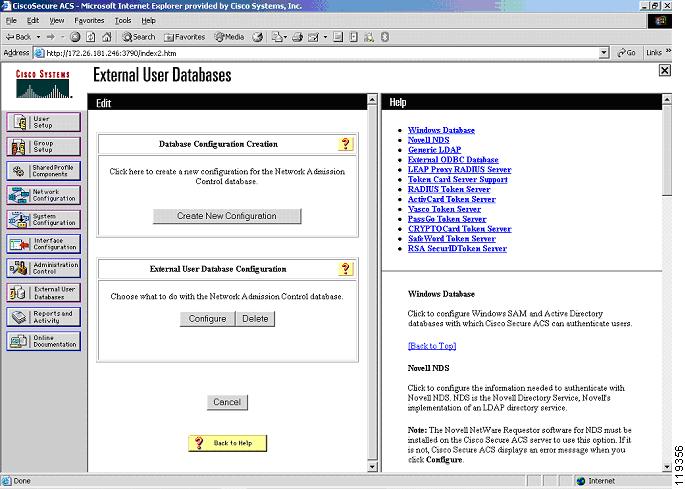Open User Setup in the sidebar

click(x=44, y=122)
